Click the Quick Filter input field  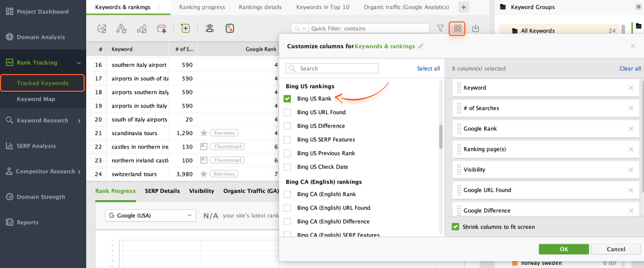tap(368, 29)
